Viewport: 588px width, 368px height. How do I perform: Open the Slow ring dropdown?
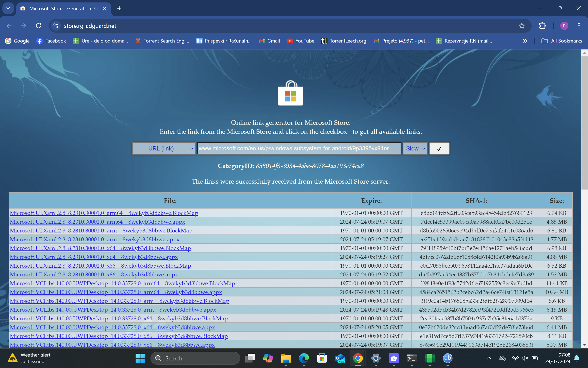pos(415,148)
